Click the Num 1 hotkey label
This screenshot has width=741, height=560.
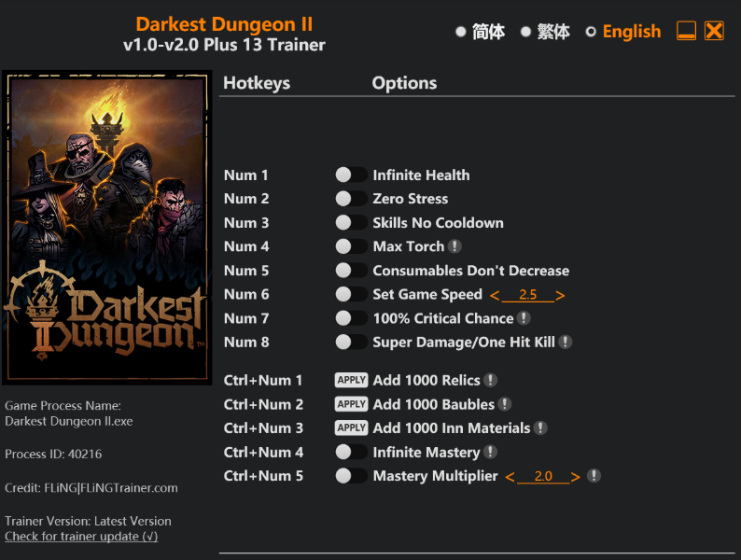click(245, 175)
